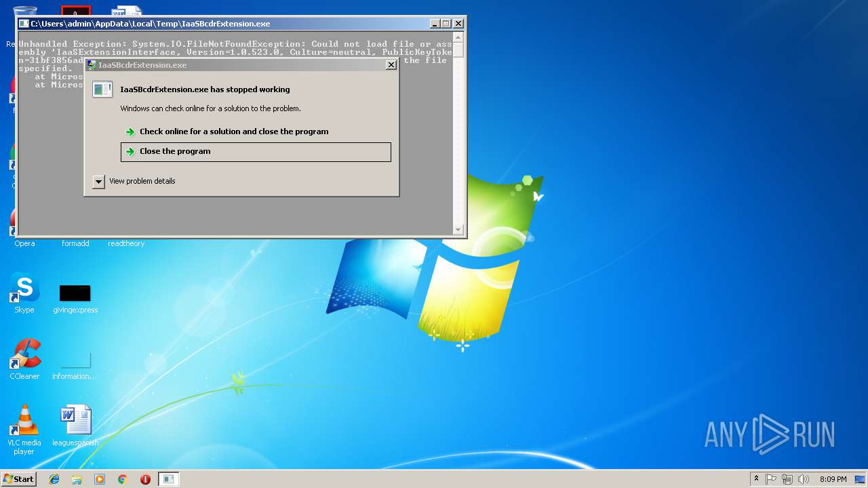Maximize the console window
This screenshot has height=488, width=868.
point(446,24)
